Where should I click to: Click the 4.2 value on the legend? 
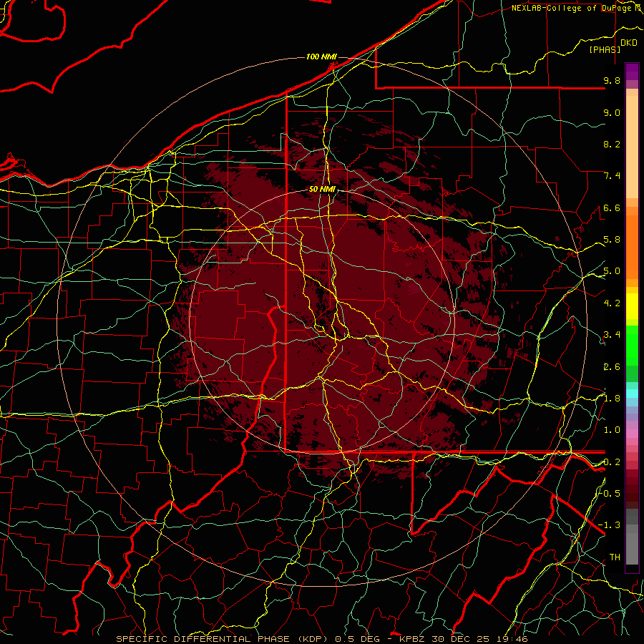(x=612, y=303)
